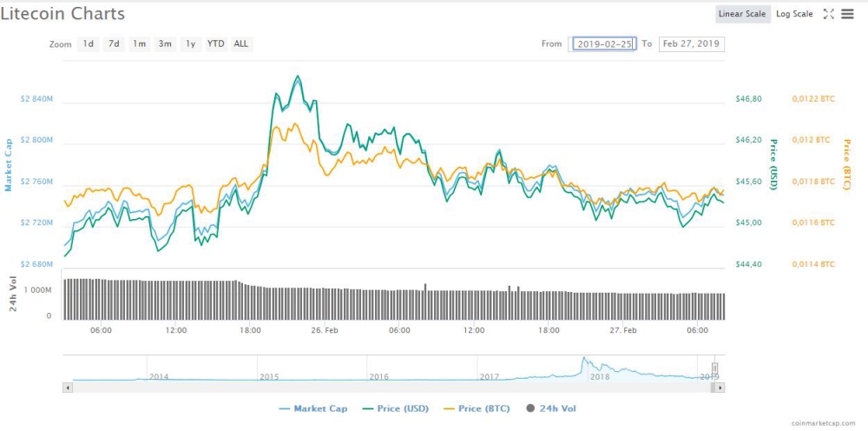Toggle the Price (BTC) series visibility
Screen dimensions: 868x431
pos(480,408)
